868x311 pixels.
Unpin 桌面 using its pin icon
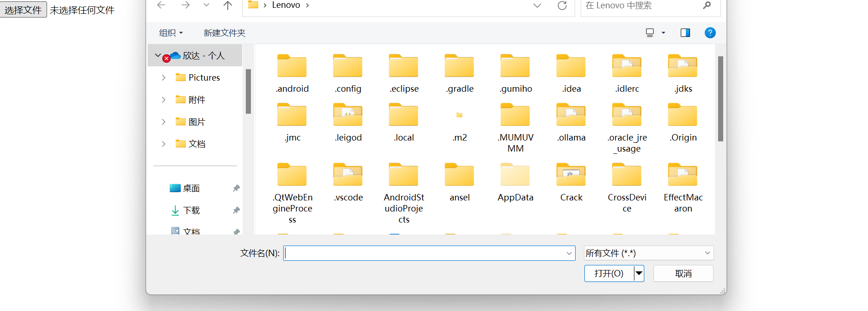click(x=236, y=188)
